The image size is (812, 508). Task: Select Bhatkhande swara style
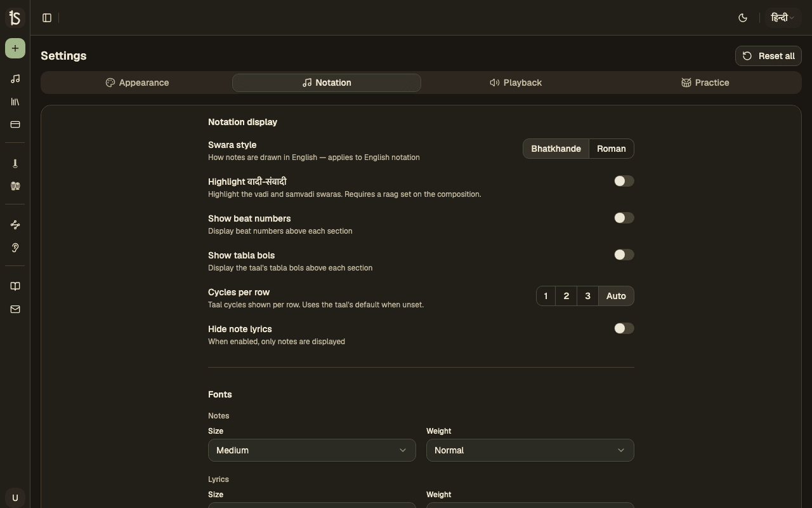[556, 149]
